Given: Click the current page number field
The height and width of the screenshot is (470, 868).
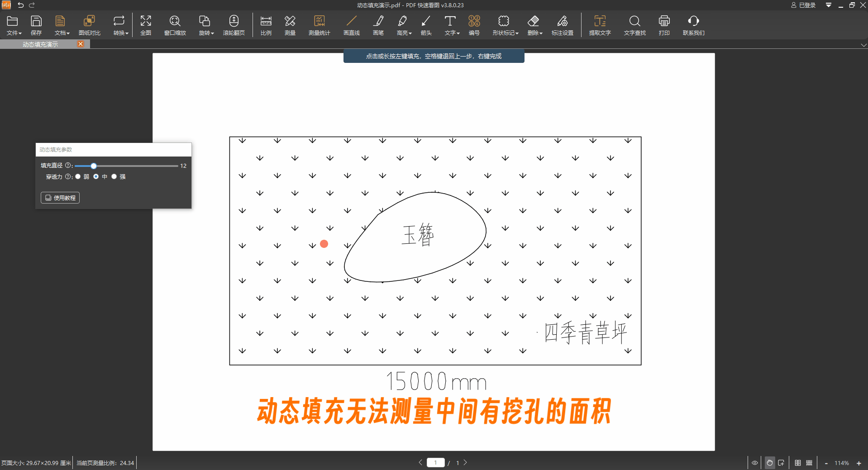Looking at the screenshot, I should tap(436, 462).
